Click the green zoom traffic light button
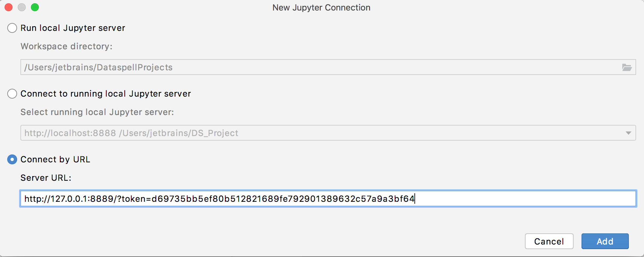Image resolution: width=644 pixels, height=257 pixels. pyautogui.click(x=35, y=7)
